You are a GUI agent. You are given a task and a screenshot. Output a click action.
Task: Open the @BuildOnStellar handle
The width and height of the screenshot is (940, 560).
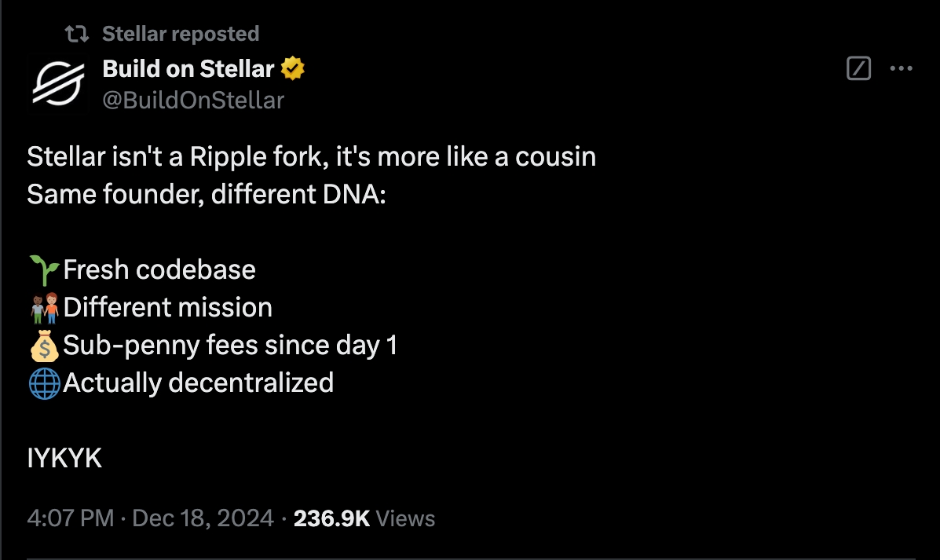coord(193,100)
